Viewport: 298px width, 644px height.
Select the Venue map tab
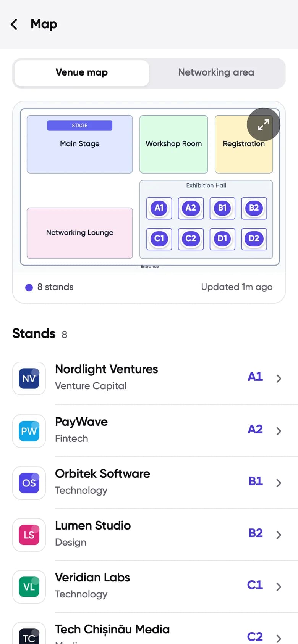(82, 72)
